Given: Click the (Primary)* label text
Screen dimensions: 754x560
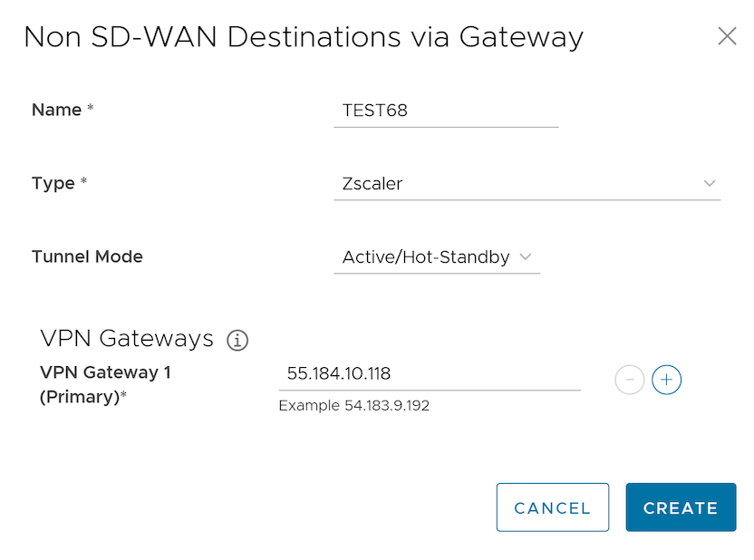Looking at the screenshot, I should (x=83, y=397).
